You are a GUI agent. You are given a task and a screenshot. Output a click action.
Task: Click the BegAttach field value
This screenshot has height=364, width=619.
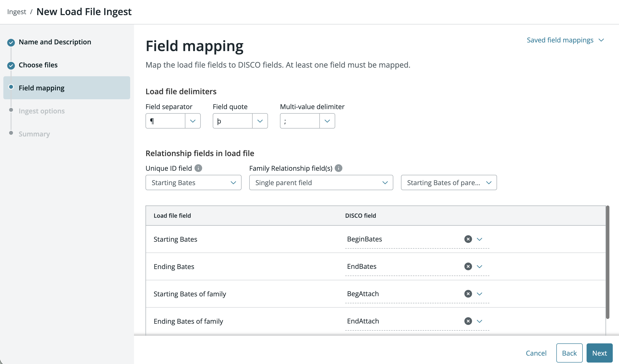tap(363, 294)
